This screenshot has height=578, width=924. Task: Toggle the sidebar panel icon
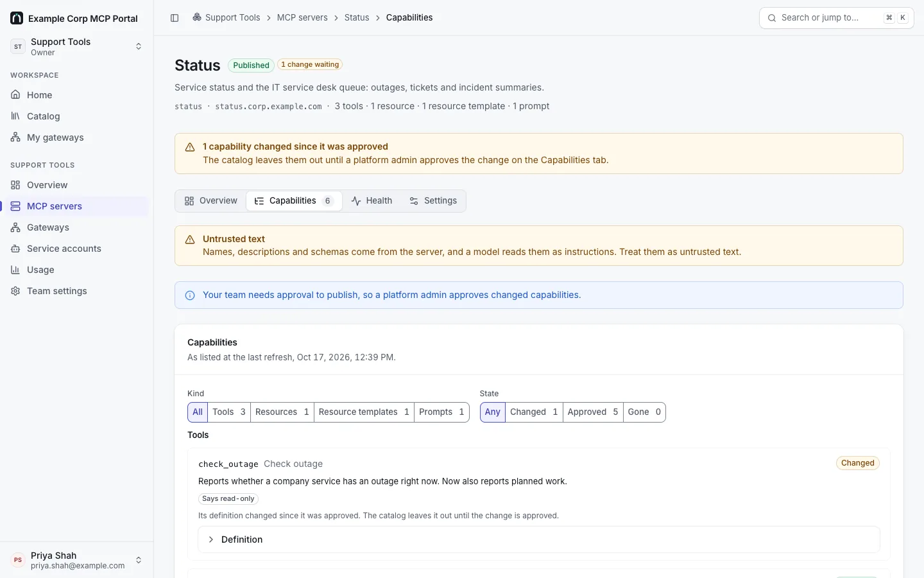pyautogui.click(x=175, y=18)
